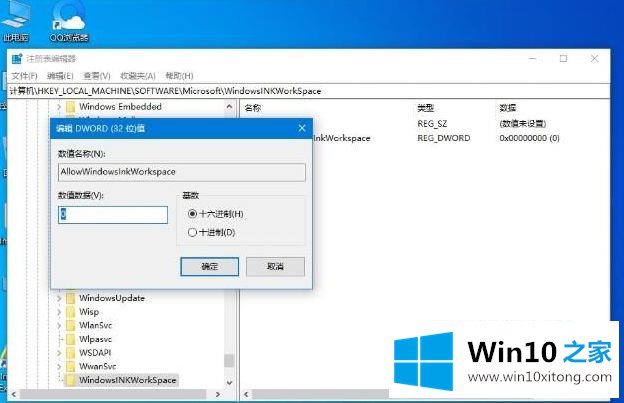Expand the WlanSvc tree node

(59, 325)
